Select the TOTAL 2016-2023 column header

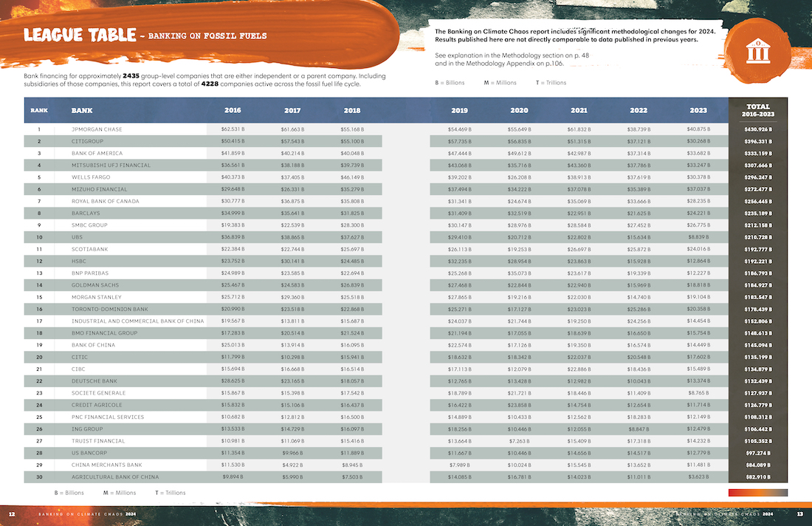point(758,110)
